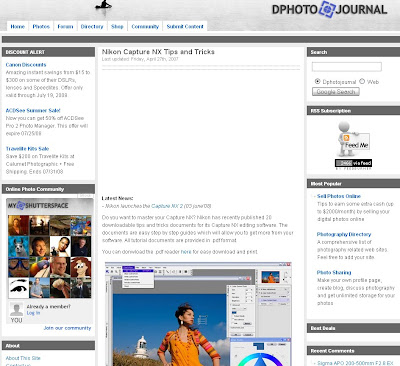This screenshot has height=366, width=400.
Task: Open the Photography Directory link
Action: [344, 234]
